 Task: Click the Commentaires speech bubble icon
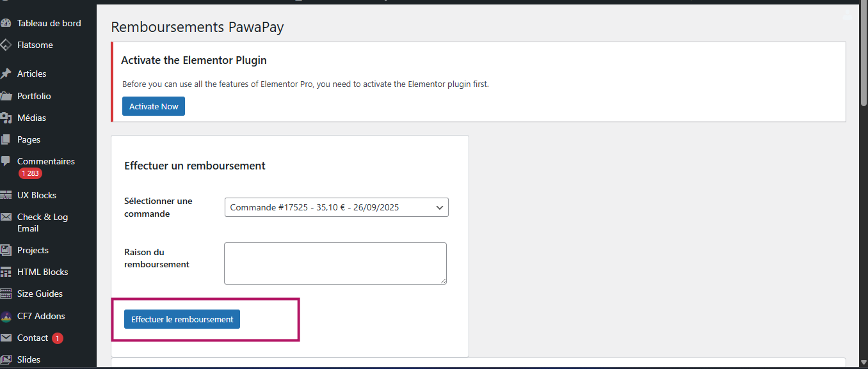pyautogui.click(x=6, y=161)
